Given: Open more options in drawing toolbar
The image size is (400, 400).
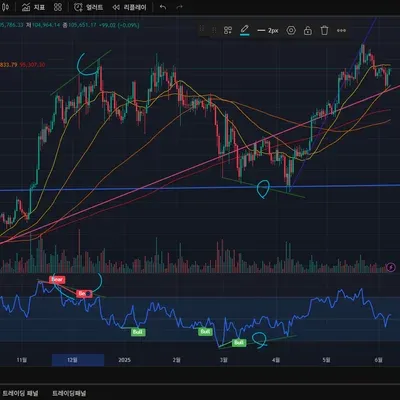Looking at the screenshot, I should tap(341, 31).
